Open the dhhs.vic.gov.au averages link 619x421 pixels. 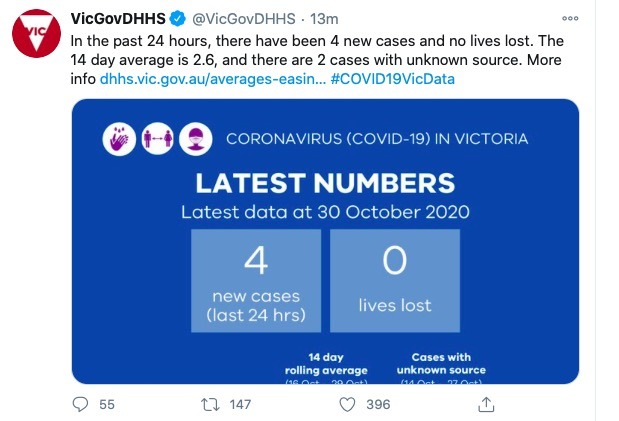coord(213,79)
